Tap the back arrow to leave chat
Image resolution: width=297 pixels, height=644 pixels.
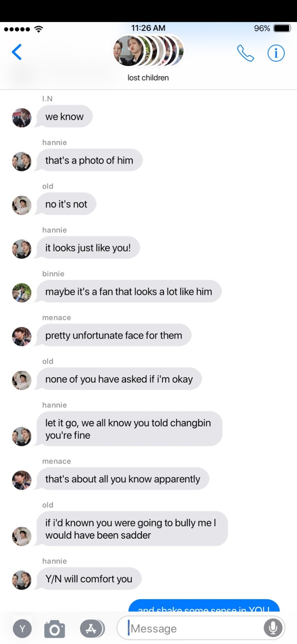(17, 52)
